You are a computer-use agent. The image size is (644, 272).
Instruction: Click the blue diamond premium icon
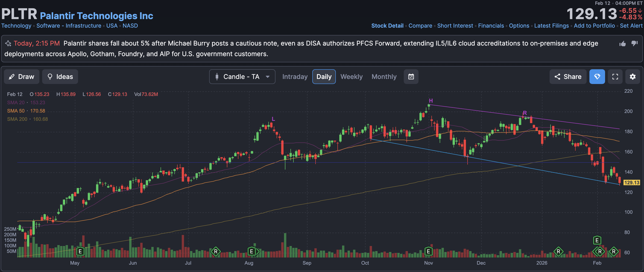pyautogui.click(x=597, y=77)
